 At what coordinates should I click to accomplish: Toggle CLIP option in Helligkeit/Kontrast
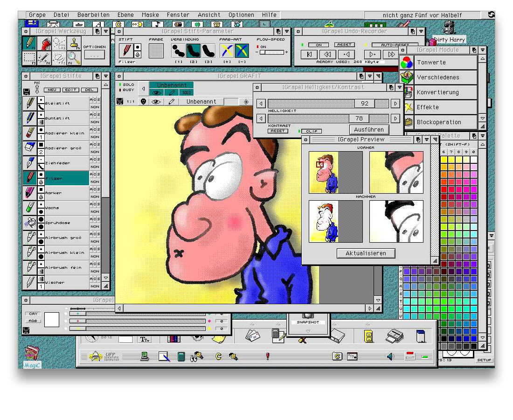pyautogui.click(x=312, y=131)
